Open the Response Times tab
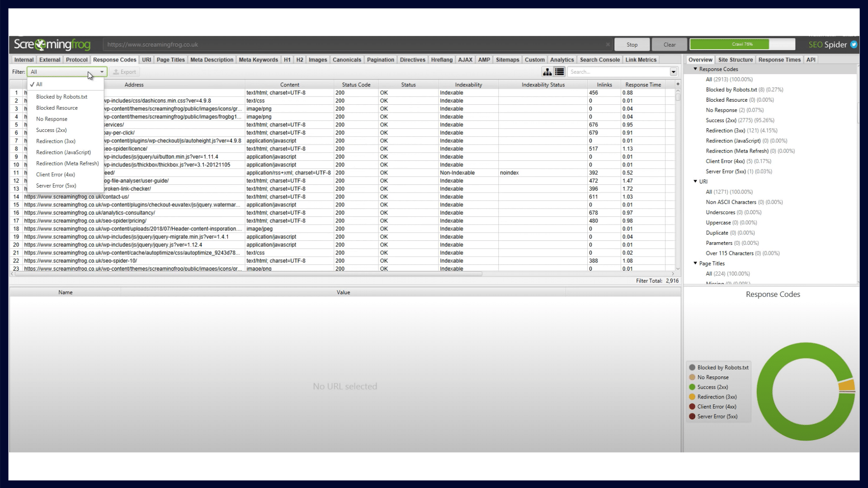The width and height of the screenshot is (868, 488). pyautogui.click(x=779, y=60)
